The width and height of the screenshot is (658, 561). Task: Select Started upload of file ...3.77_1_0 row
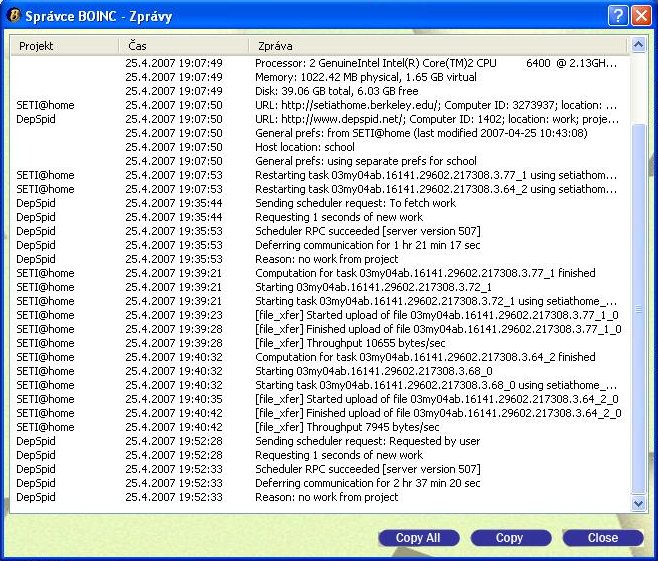319,315
